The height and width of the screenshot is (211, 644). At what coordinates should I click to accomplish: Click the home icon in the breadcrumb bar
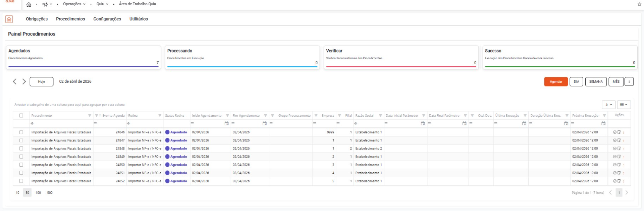[29, 5]
